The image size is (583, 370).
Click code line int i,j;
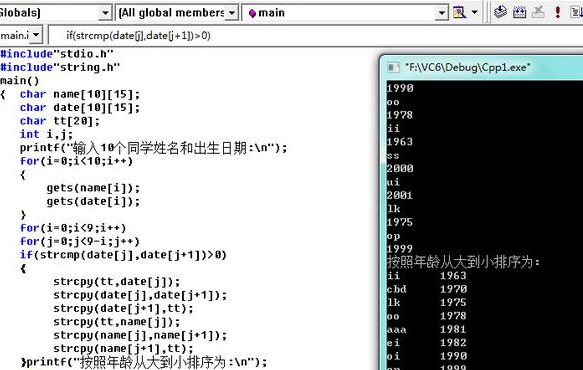pos(46,134)
